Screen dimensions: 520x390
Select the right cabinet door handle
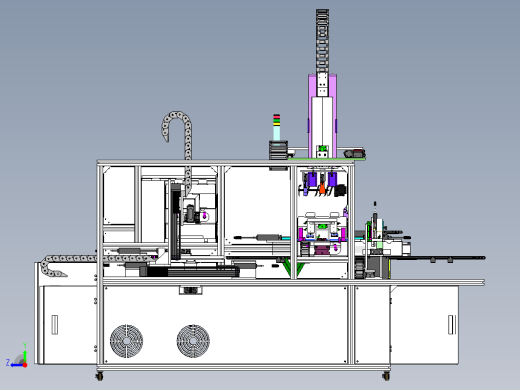tap(452, 325)
